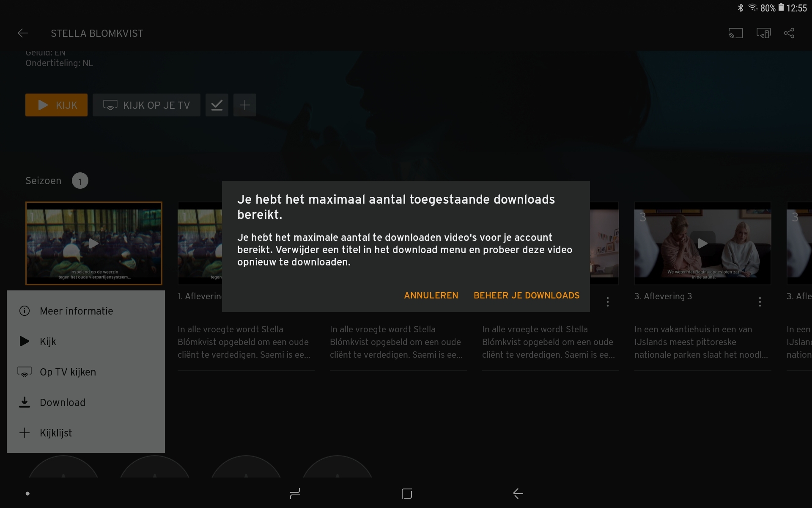Open three-dot menu beside dialog edge

[608, 301]
